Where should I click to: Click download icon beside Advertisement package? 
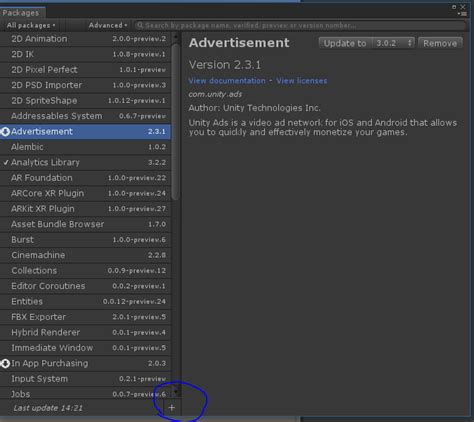click(x=5, y=132)
